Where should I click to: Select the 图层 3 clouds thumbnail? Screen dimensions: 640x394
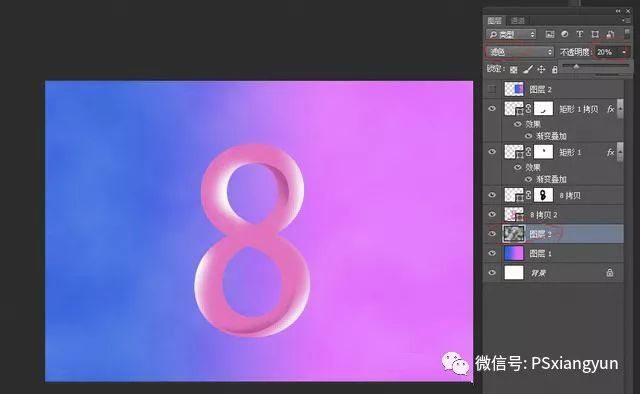click(514, 234)
